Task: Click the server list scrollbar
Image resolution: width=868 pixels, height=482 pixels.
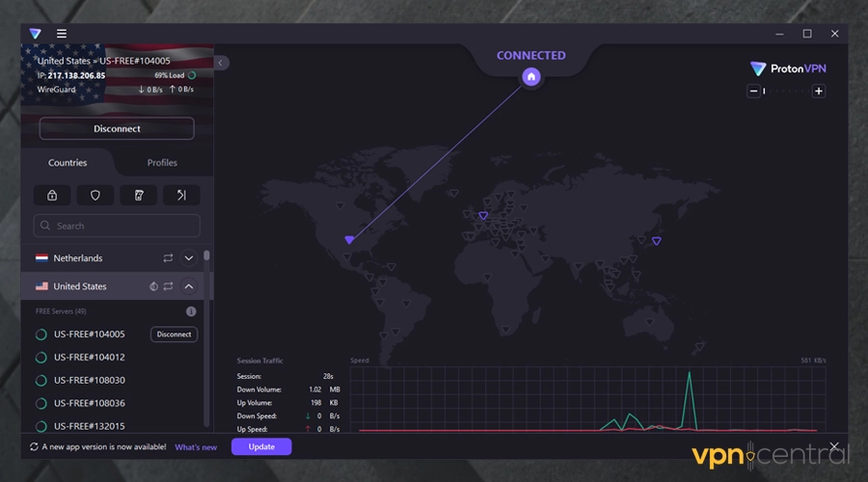Action: [206, 255]
